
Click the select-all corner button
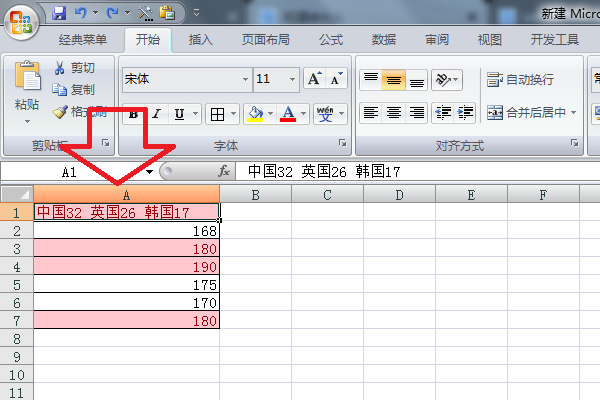[17, 194]
